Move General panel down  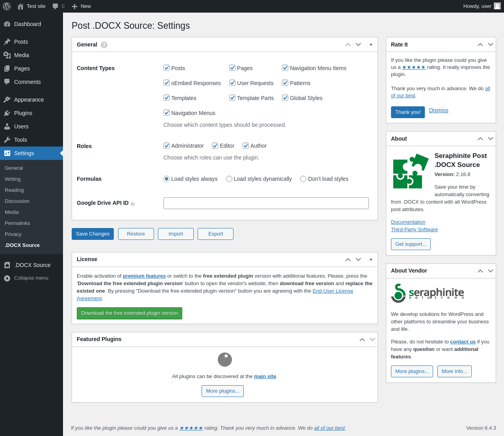[x=358, y=45]
